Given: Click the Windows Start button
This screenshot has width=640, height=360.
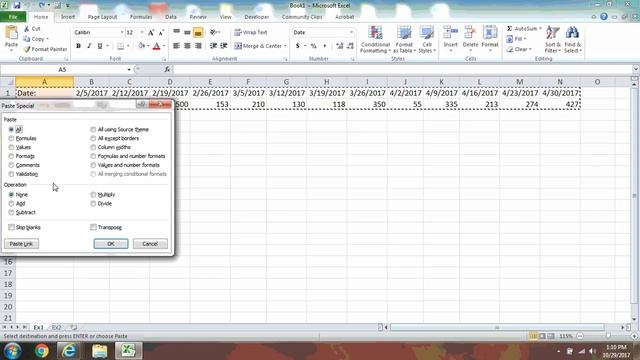Looking at the screenshot, I should [13, 351].
